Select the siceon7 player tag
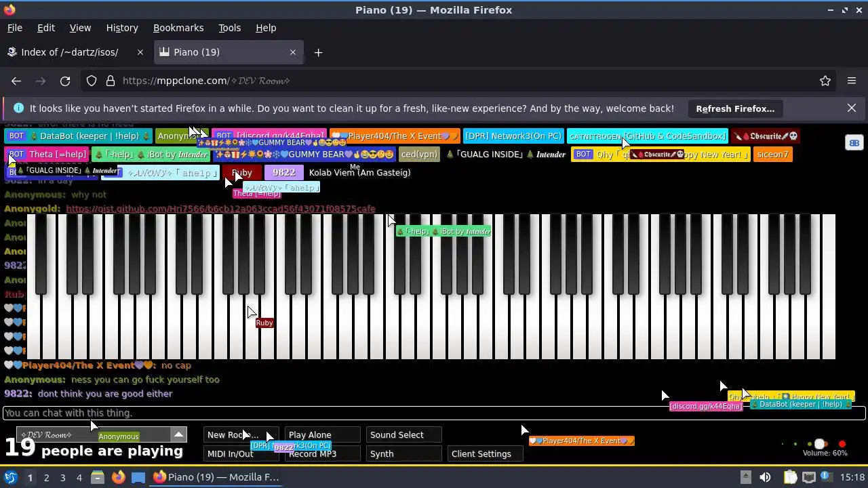Image resolution: width=868 pixels, height=488 pixels. [x=773, y=155]
